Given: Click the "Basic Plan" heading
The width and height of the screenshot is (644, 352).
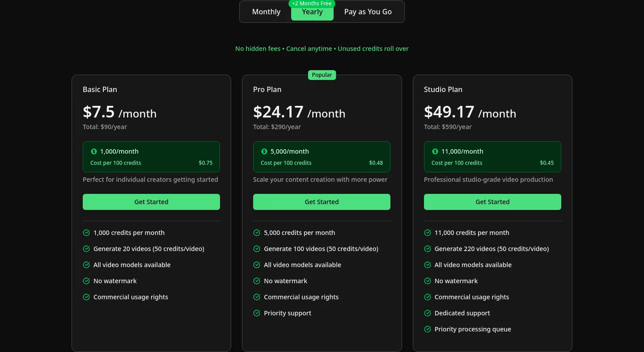Looking at the screenshot, I should pos(100,89).
